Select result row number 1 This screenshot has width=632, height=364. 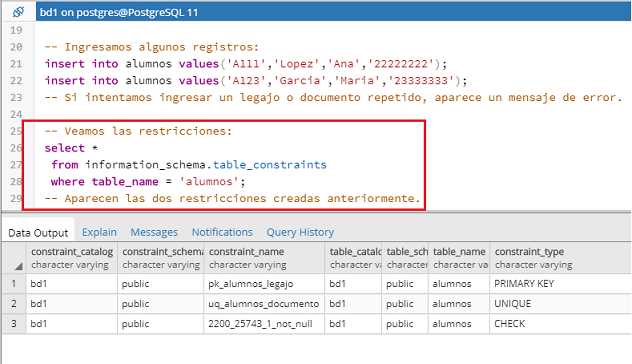[14, 284]
